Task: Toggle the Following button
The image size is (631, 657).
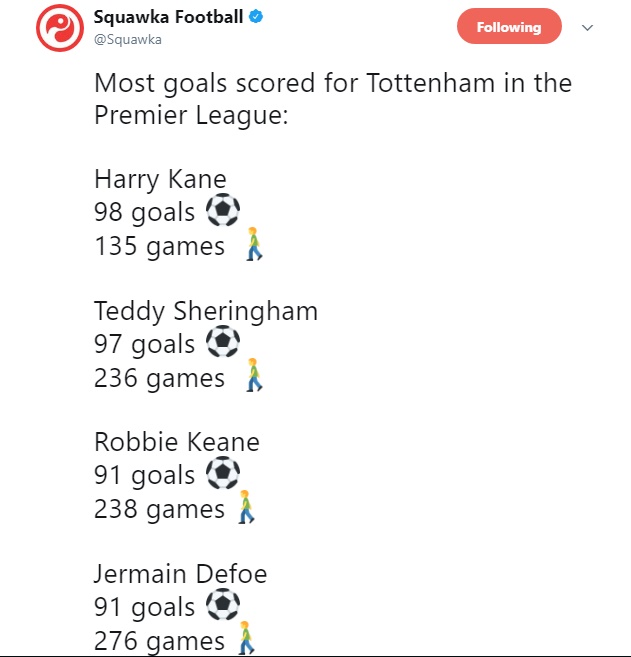Action: 508,27
